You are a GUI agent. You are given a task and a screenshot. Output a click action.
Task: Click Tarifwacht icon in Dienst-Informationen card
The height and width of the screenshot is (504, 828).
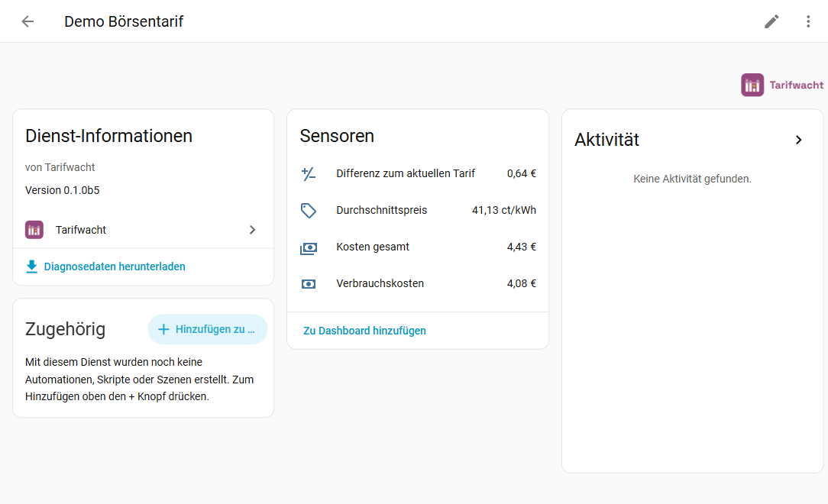(34, 230)
